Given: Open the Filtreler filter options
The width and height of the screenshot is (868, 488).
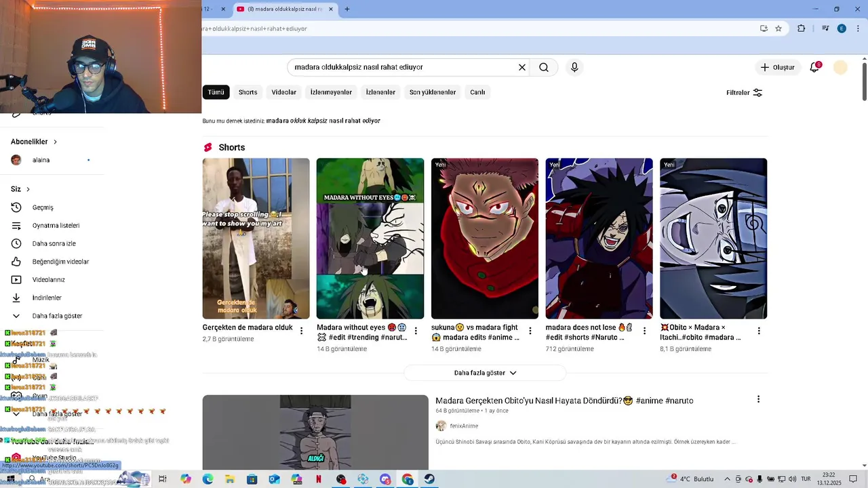Looking at the screenshot, I should click(x=744, y=92).
